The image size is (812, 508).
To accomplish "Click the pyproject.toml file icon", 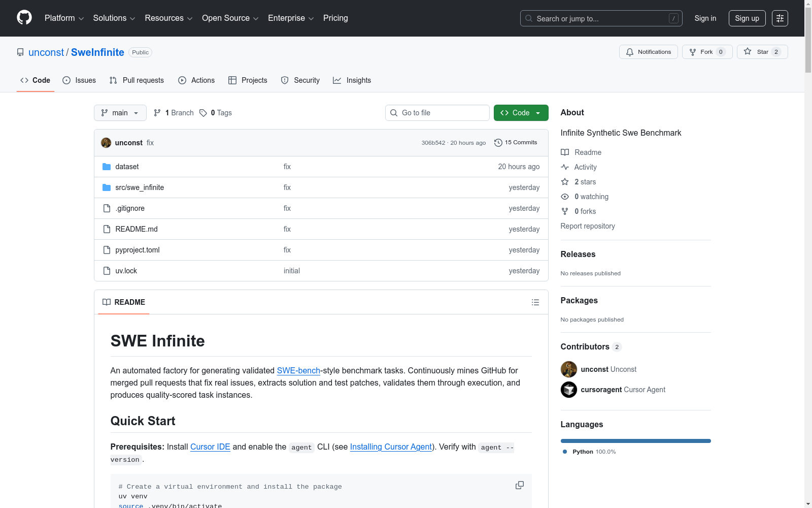I will pyautogui.click(x=107, y=250).
